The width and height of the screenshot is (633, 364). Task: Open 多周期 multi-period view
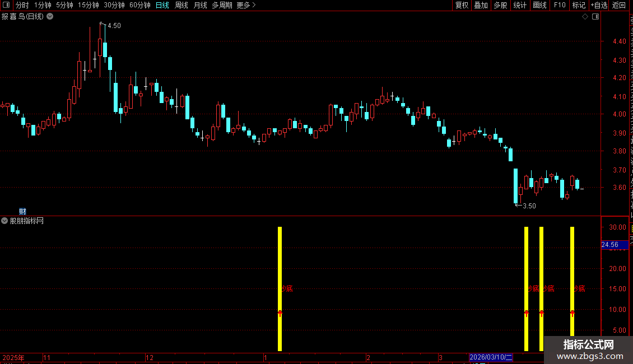point(222,5)
